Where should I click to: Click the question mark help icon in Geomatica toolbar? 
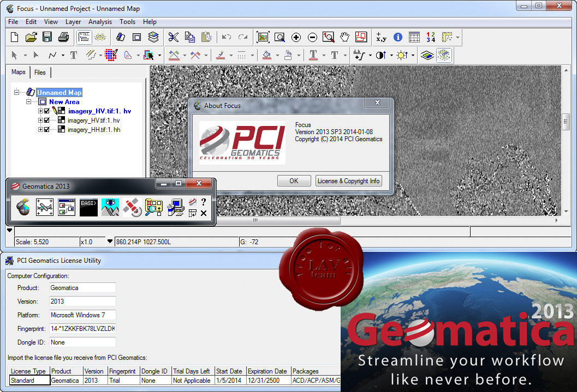(x=204, y=202)
